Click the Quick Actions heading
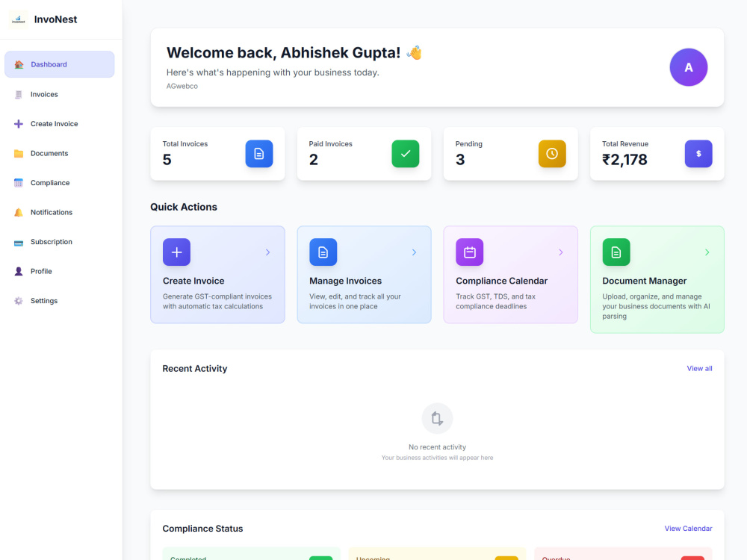 184,207
